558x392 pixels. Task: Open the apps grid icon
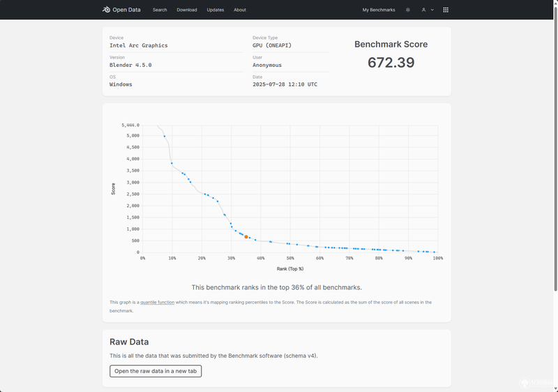click(446, 10)
